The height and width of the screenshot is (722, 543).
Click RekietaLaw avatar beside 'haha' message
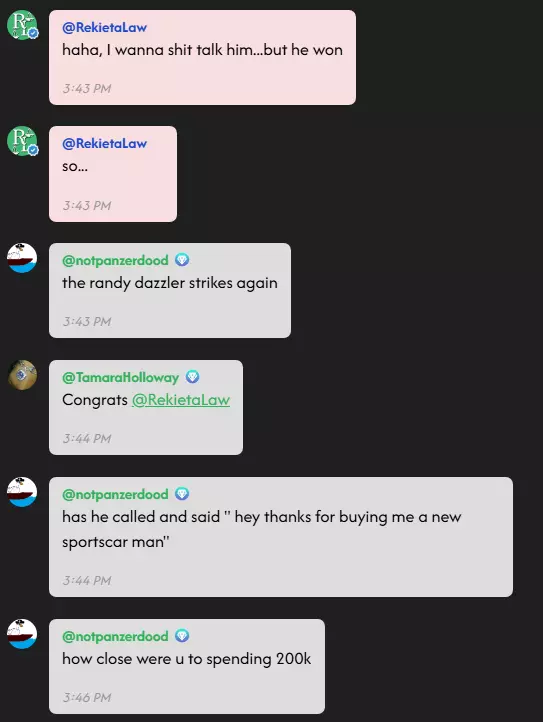(22, 25)
